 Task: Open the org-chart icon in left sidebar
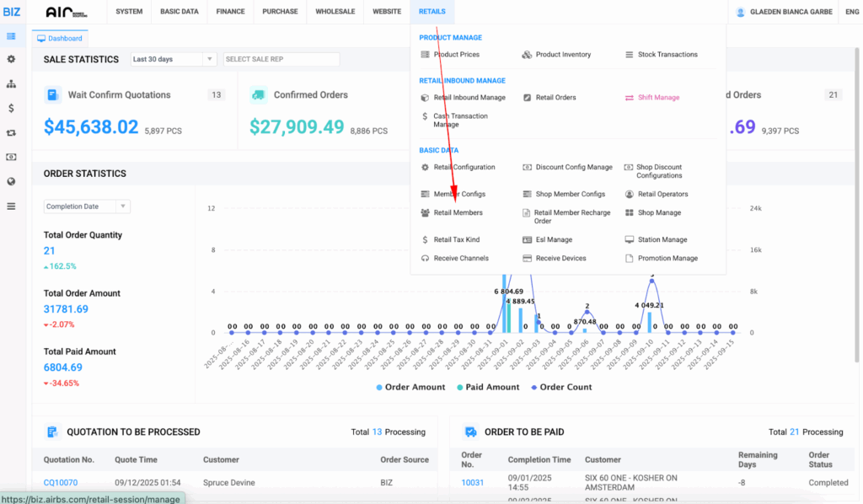click(x=11, y=84)
